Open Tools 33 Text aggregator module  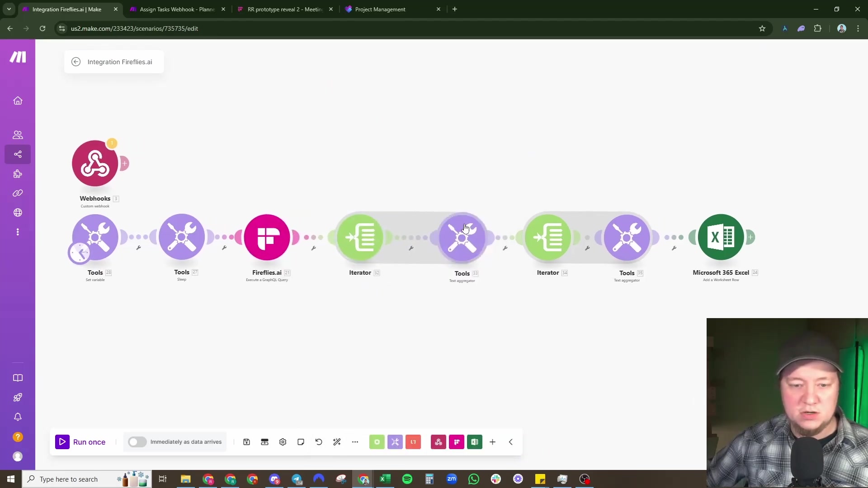[x=462, y=237]
